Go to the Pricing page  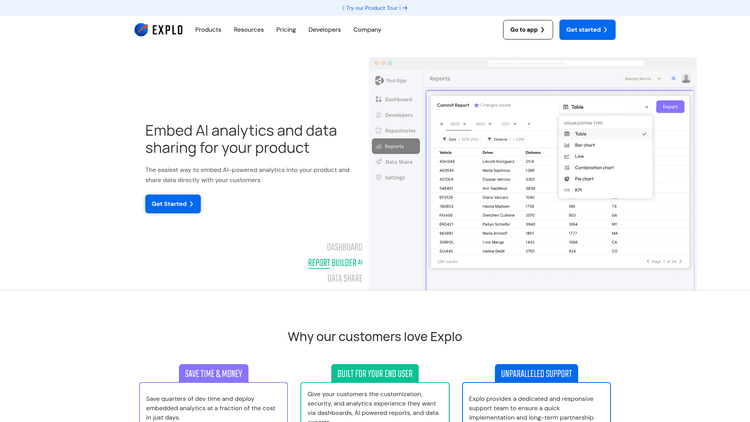point(286,30)
